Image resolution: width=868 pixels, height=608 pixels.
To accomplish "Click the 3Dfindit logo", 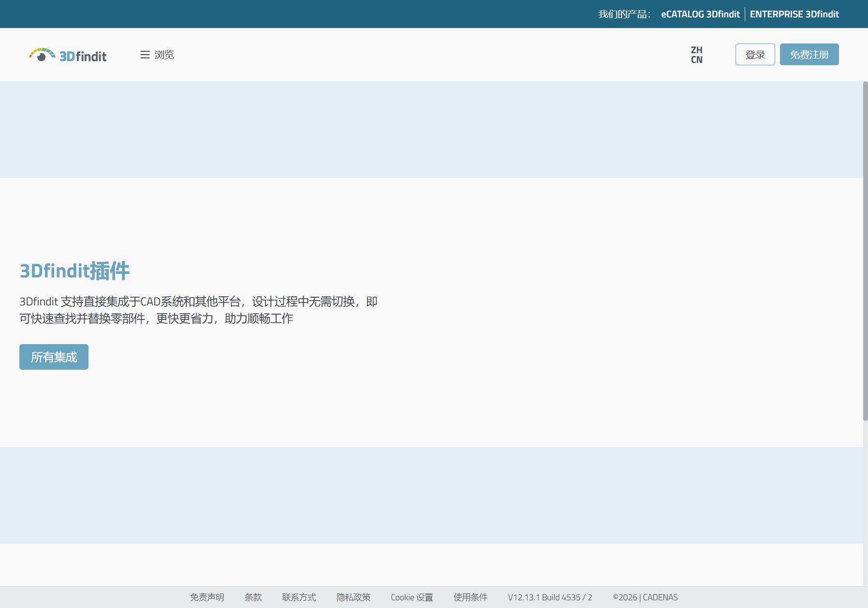I will tap(68, 55).
